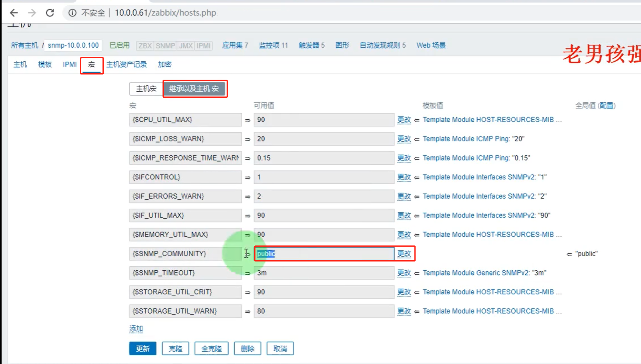
Task: Click 更改 next to {$SNMP_TIMEOUT}
Action: 404,273
